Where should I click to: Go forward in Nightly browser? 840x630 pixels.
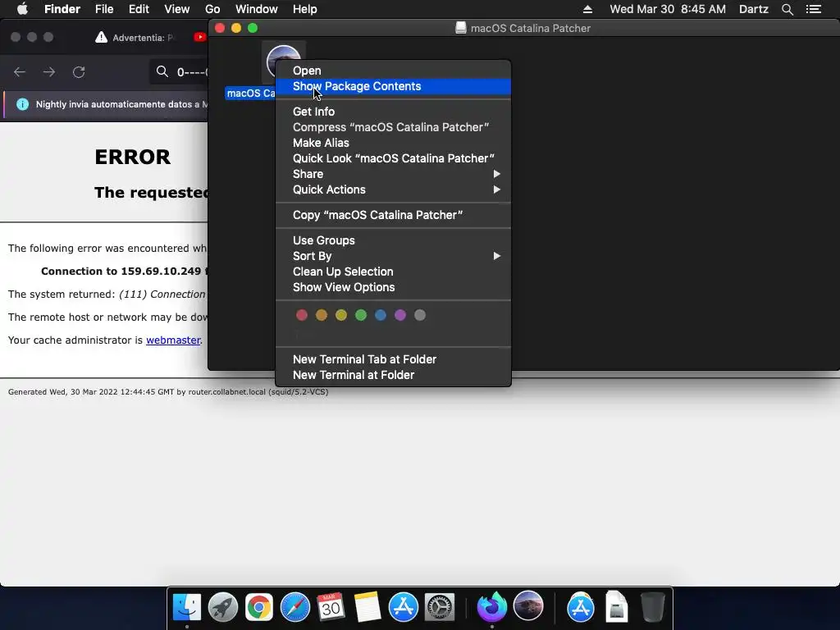click(x=49, y=72)
